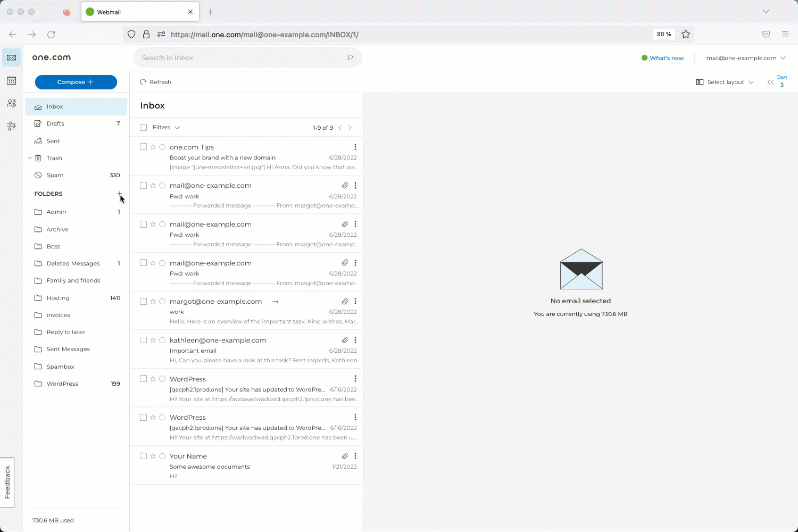Collapse the reading pane with double-chevron icon
798x532 pixels.
(770, 82)
